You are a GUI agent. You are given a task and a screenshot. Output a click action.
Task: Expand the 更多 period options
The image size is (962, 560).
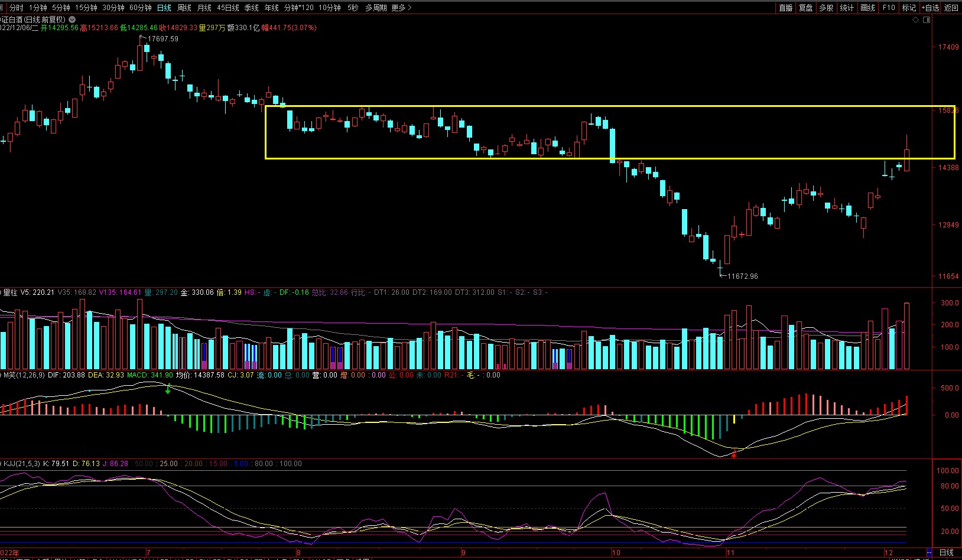[x=401, y=8]
